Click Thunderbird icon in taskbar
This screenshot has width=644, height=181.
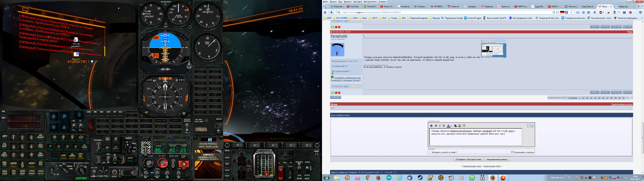click(410, 178)
